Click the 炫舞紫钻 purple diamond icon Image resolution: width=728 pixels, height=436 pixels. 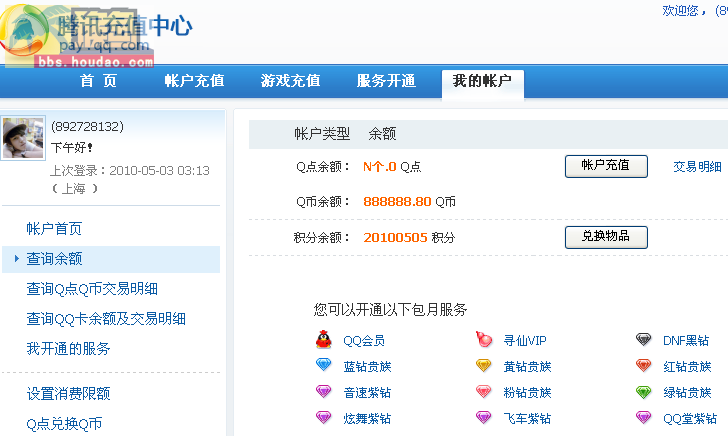(323, 417)
